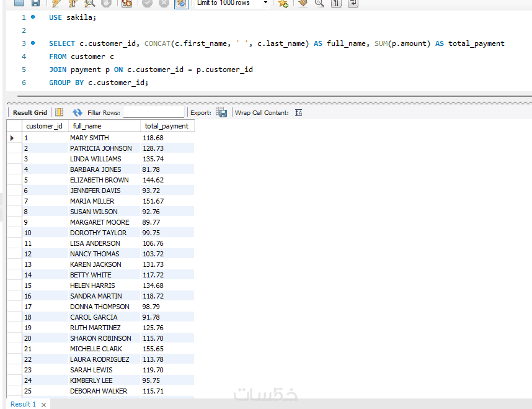532x409 pixels.
Task: Run Explain plan with the magnifier-lightning icon
Action: [89, 3]
